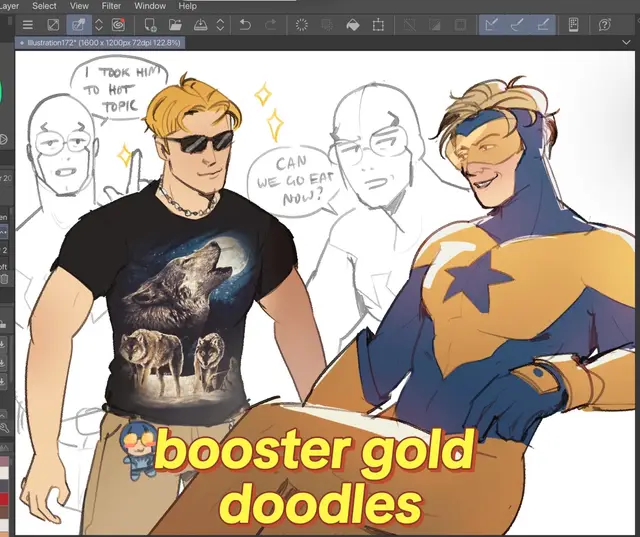
Task: Open the Select menu
Action: [x=44, y=6]
